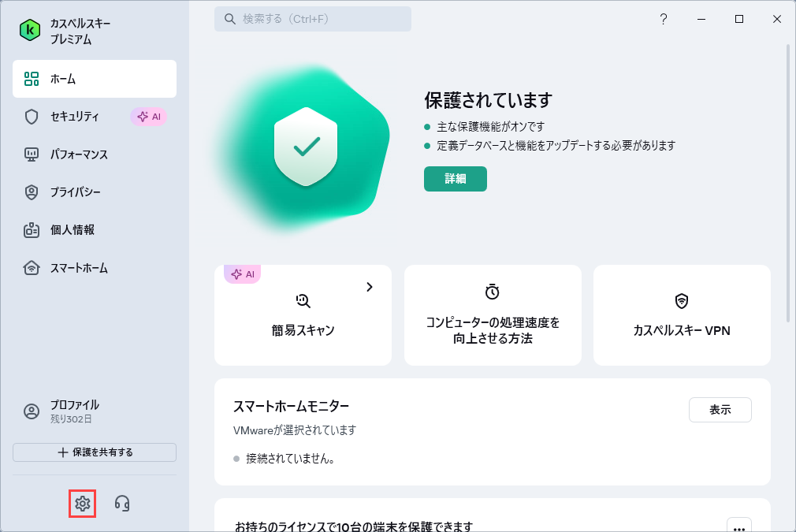Viewport: 796px width, 532px height.
Task: Expand scan options with the chevron arrow
Action: click(370, 288)
